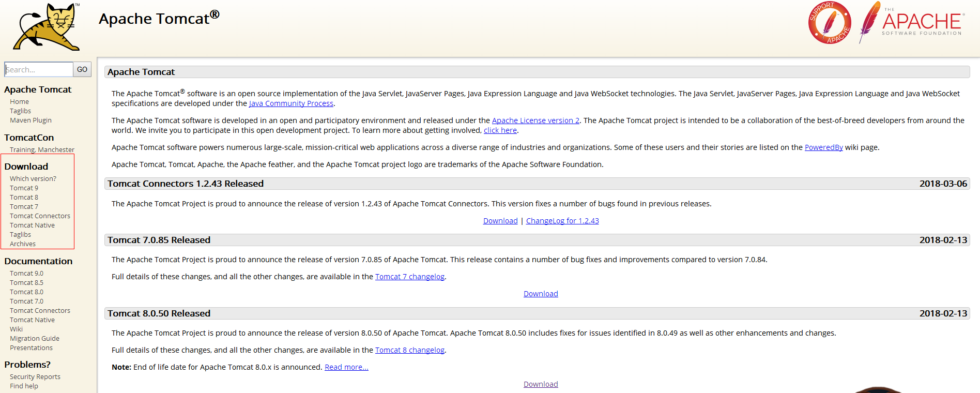Open the Presentations link
Viewport: 980px width, 393px height.
click(31, 348)
